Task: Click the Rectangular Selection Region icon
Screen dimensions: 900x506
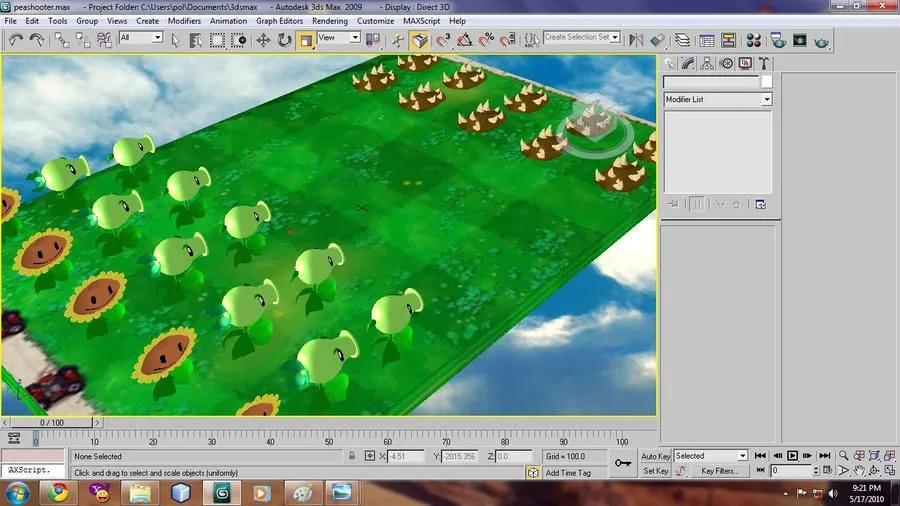Action: point(217,40)
